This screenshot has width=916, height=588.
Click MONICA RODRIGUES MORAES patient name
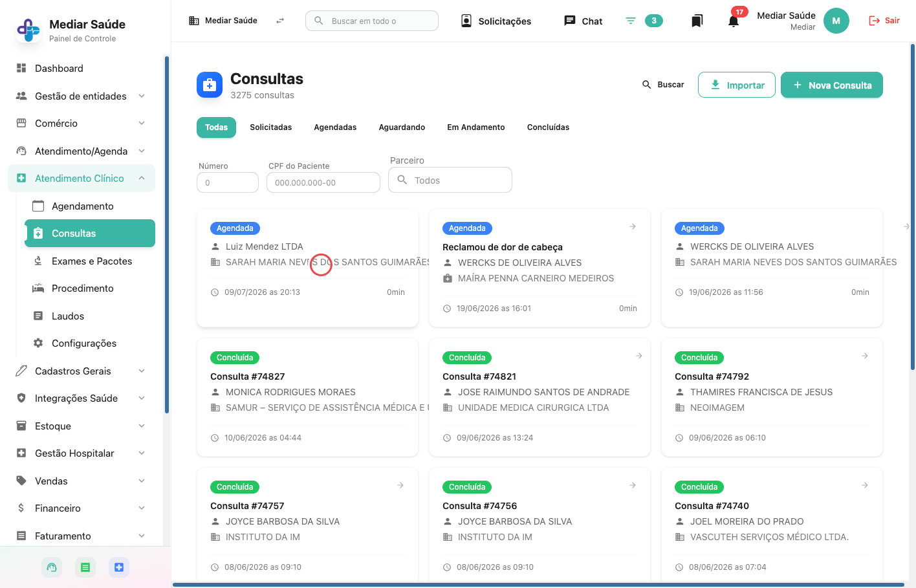(290, 392)
